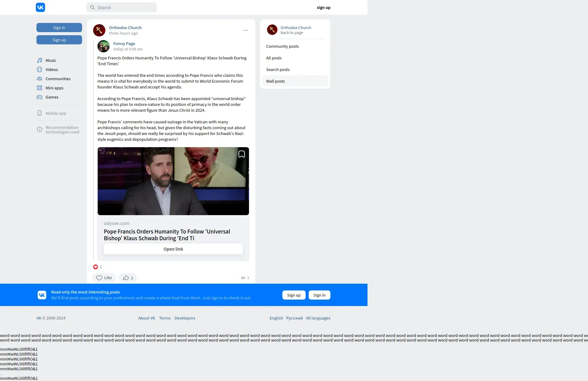Go to Communities section
Image resolution: width=588 pixels, height=381 pixels.
[58, 79]
